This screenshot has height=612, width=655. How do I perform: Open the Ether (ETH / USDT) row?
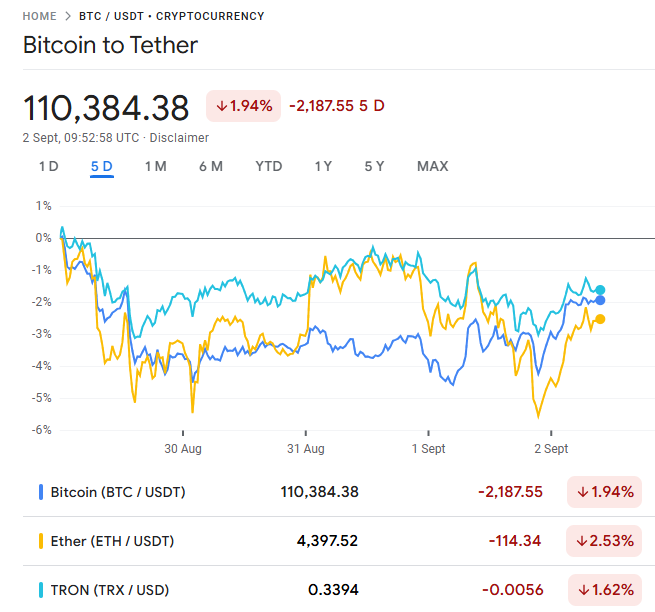coord(112,541)
